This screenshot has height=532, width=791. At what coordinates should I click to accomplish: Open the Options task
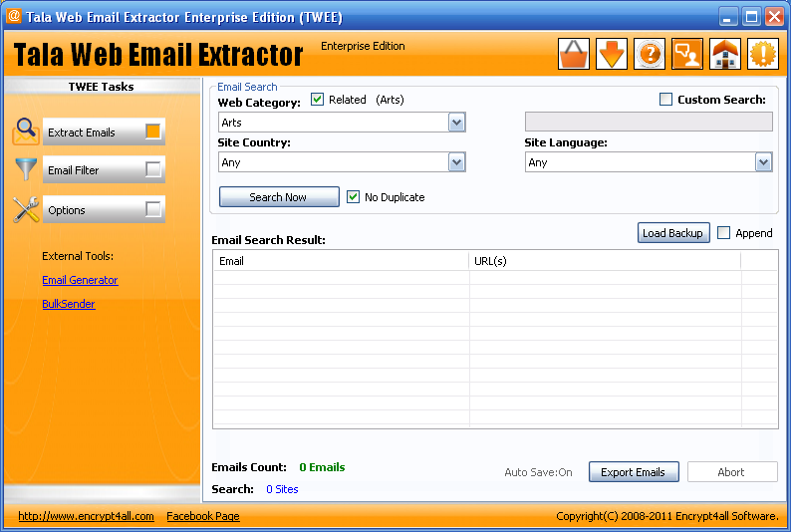point(104,209)
